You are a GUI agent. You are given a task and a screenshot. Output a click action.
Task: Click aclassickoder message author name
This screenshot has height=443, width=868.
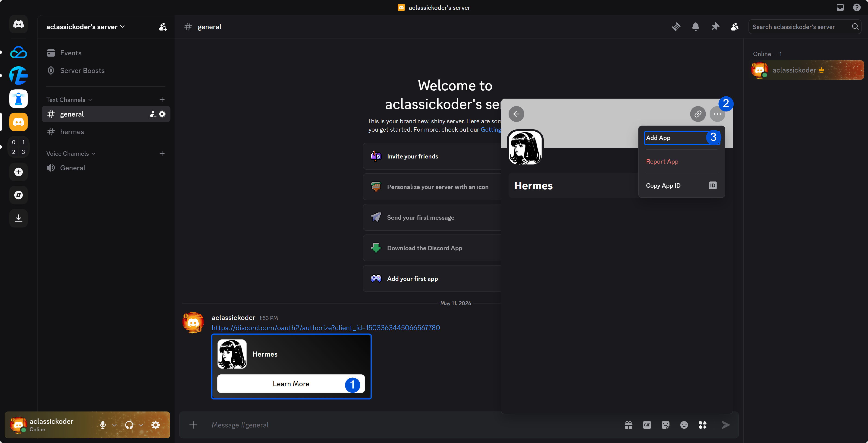233,318
